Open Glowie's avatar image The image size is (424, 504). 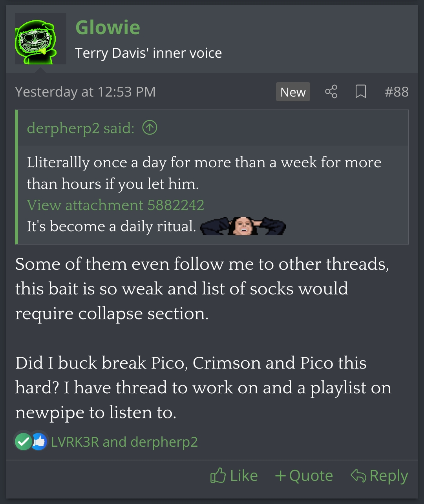tap(40, 39)
